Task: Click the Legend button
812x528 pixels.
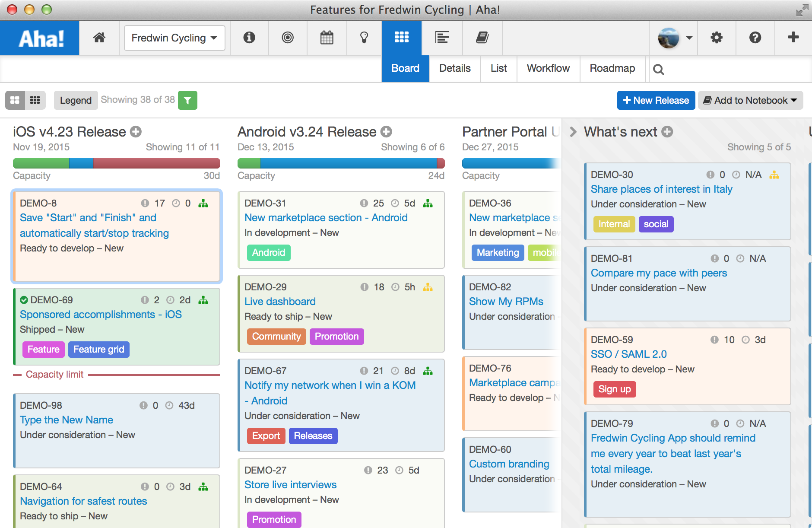Action: (76, 100)
